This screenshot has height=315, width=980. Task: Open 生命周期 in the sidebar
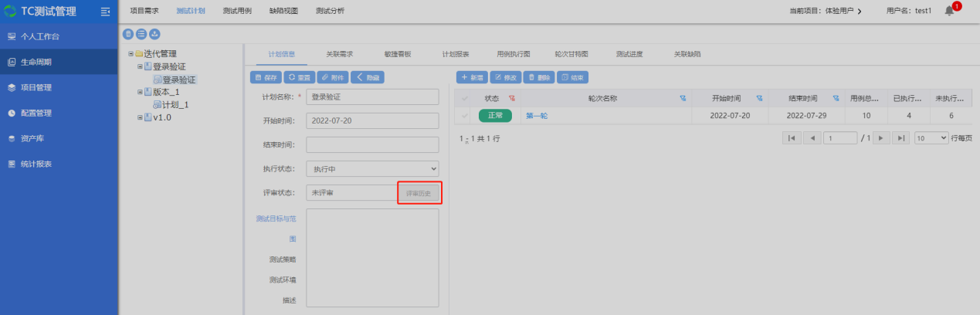point(59,62)
